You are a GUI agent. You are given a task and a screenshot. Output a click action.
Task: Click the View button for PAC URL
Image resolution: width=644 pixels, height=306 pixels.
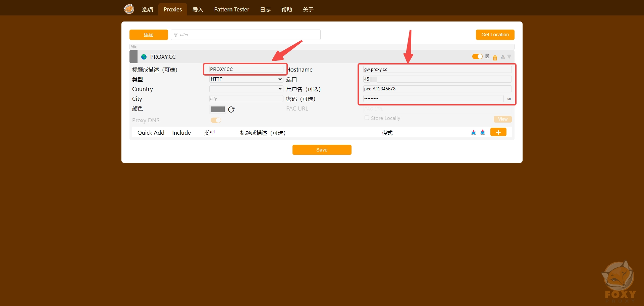(x=503, y=119)
